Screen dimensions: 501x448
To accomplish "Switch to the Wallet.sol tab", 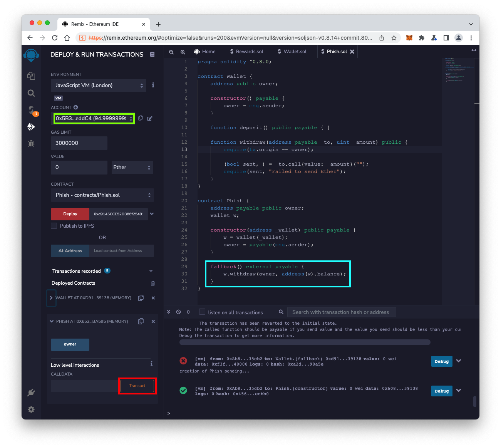I will tap(292, 52).
